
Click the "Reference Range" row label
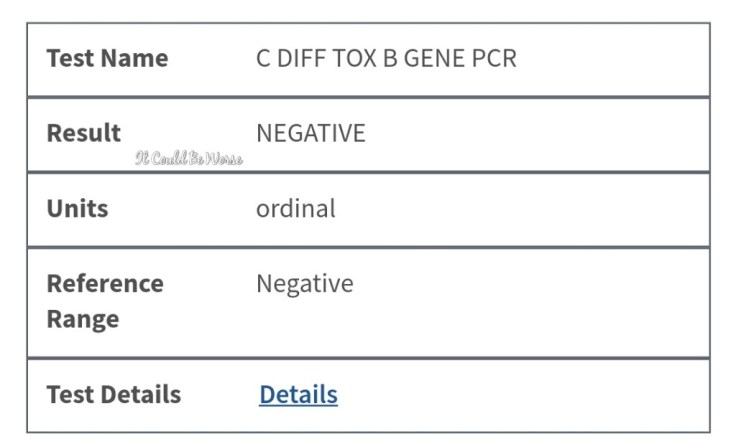click(104, 301)
